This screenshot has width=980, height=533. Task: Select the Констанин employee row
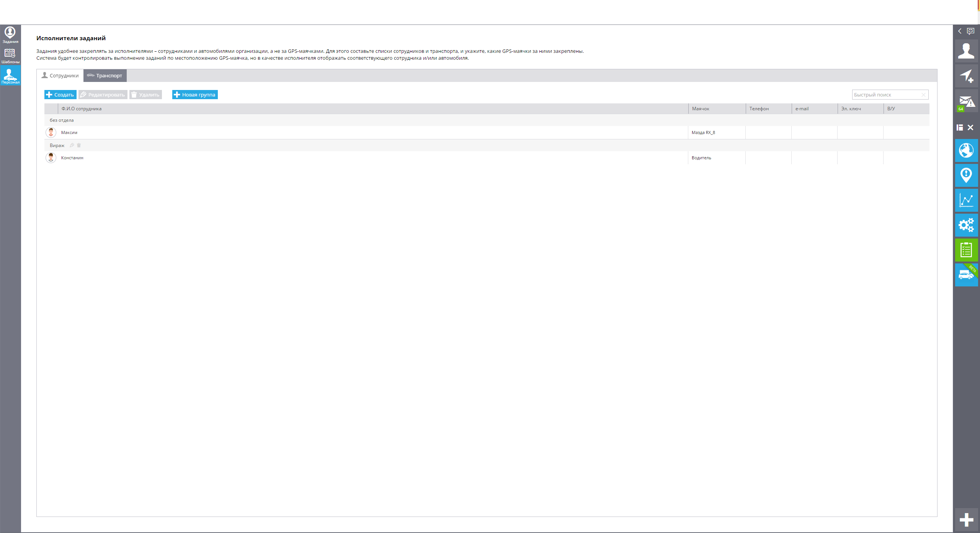click(72, 158)
